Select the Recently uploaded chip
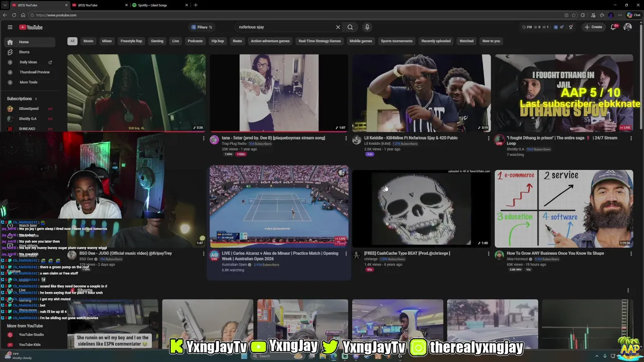Viewport: 644px width, 362px height. pos(436,41)
